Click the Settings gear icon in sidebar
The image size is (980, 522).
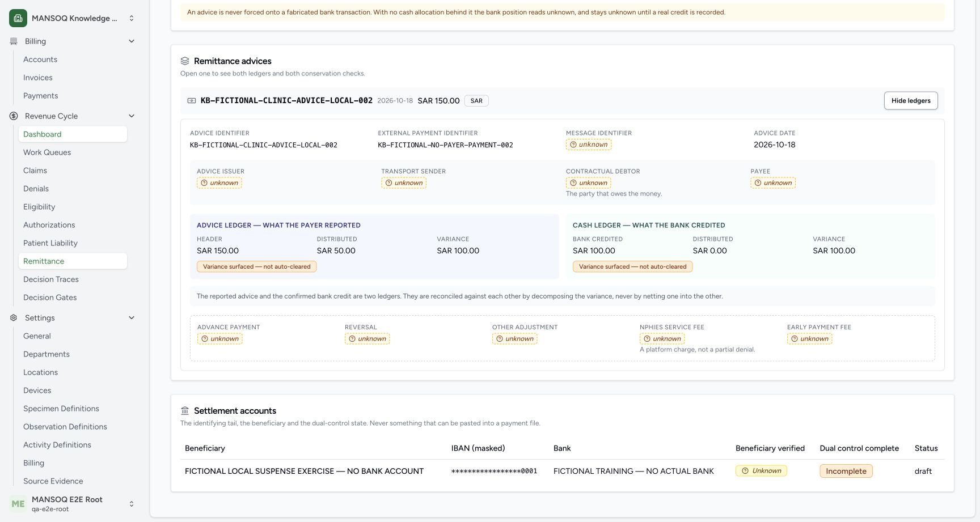coord(14,318)
